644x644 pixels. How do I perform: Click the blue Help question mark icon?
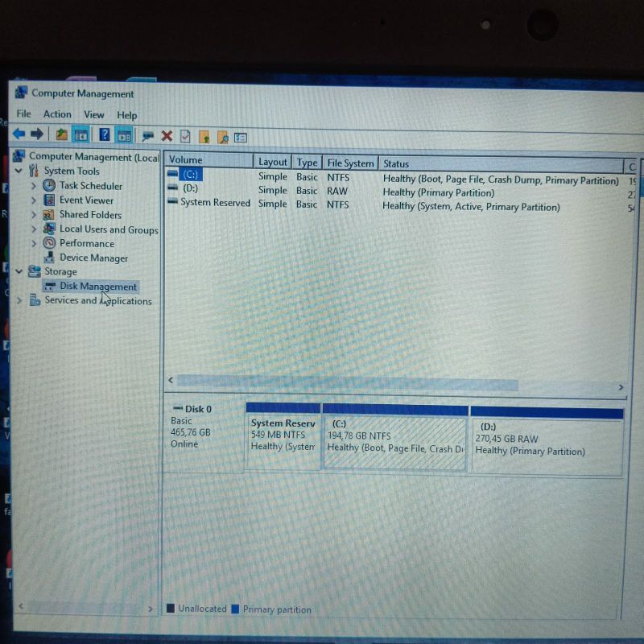click(105, 135)
